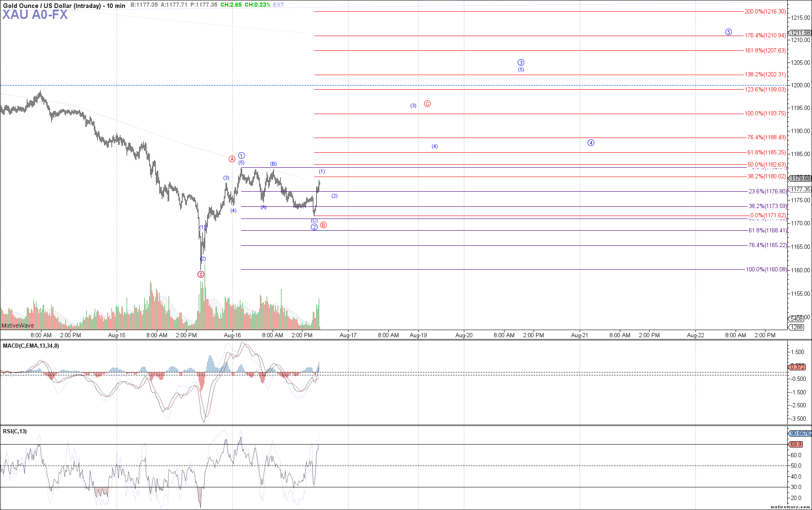Select the red circled B wave label
Viewport: 812px width, 510px height.
coord(323,225)
